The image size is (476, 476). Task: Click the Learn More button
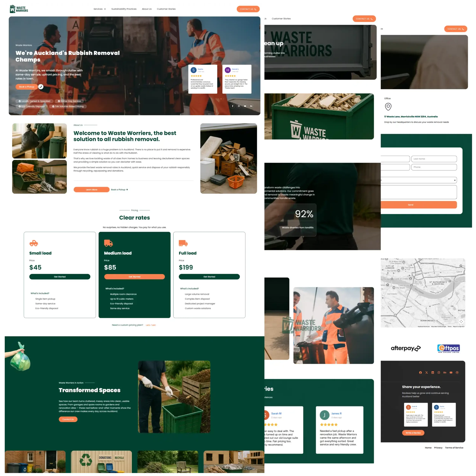pos(91,190)
